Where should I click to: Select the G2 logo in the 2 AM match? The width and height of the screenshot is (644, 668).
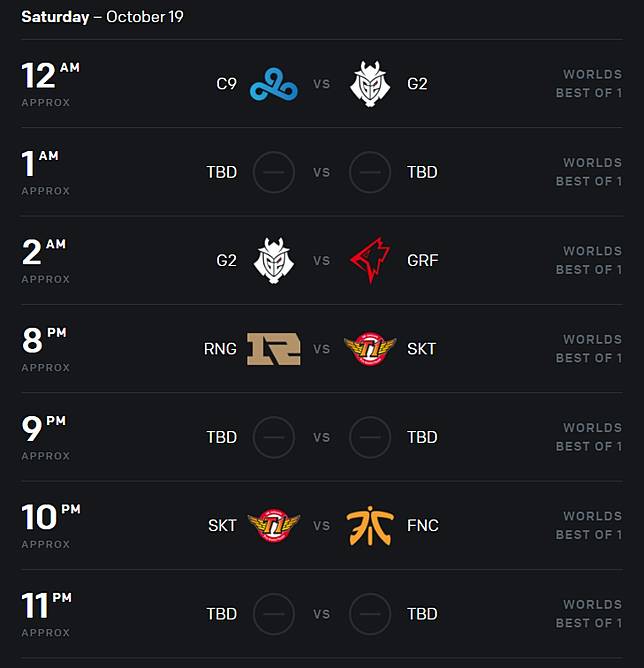pos(273,260)
